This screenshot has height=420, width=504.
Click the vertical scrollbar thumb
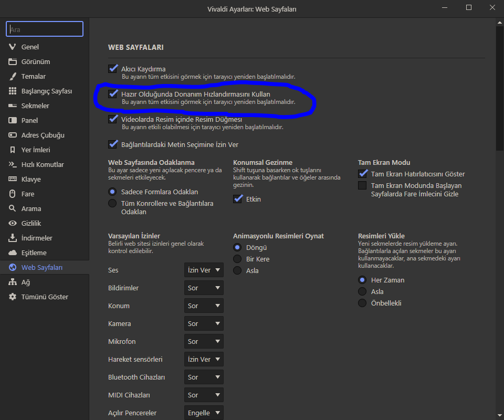tap(499, 88)
